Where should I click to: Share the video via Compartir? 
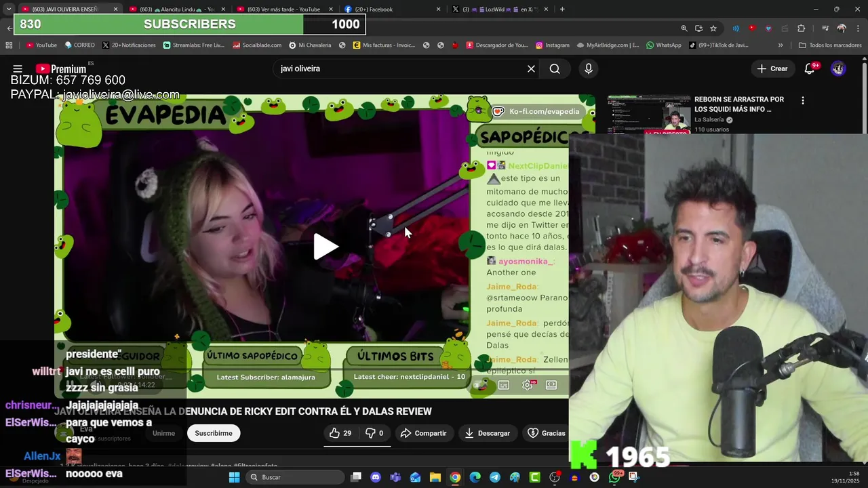tap(423, 433)
